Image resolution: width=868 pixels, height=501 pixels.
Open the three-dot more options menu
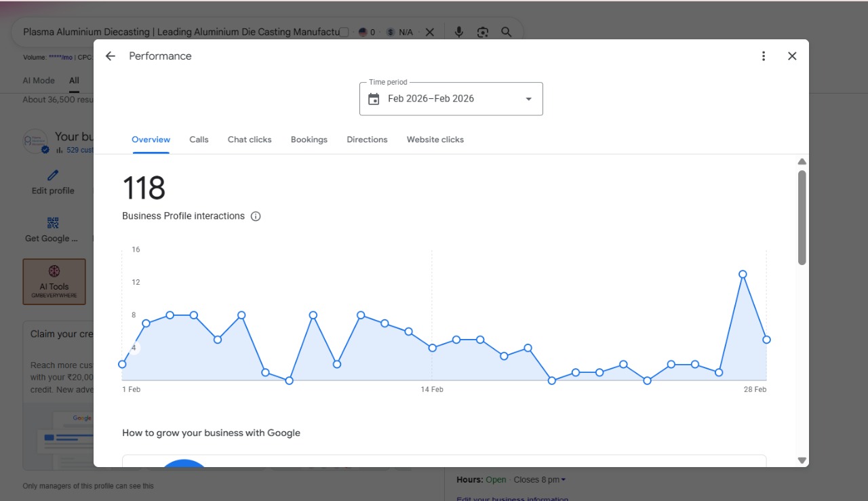click(764, 56)
